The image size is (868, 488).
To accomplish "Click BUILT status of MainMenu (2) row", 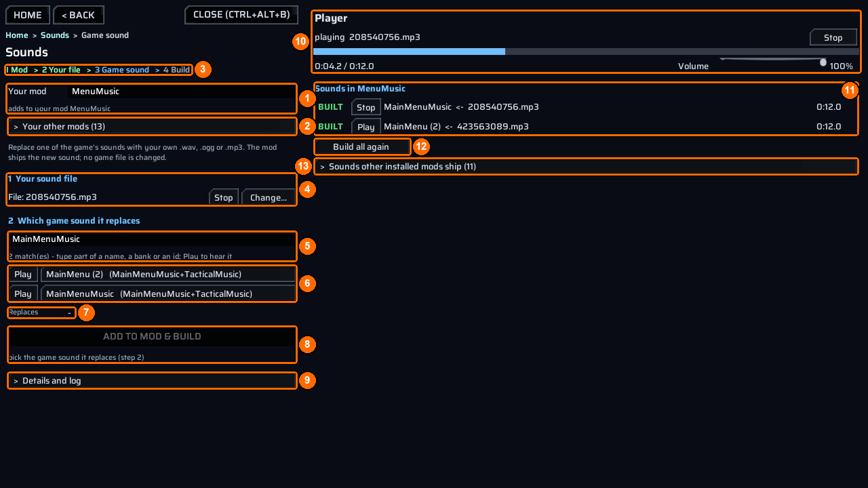I will point(330,127).
